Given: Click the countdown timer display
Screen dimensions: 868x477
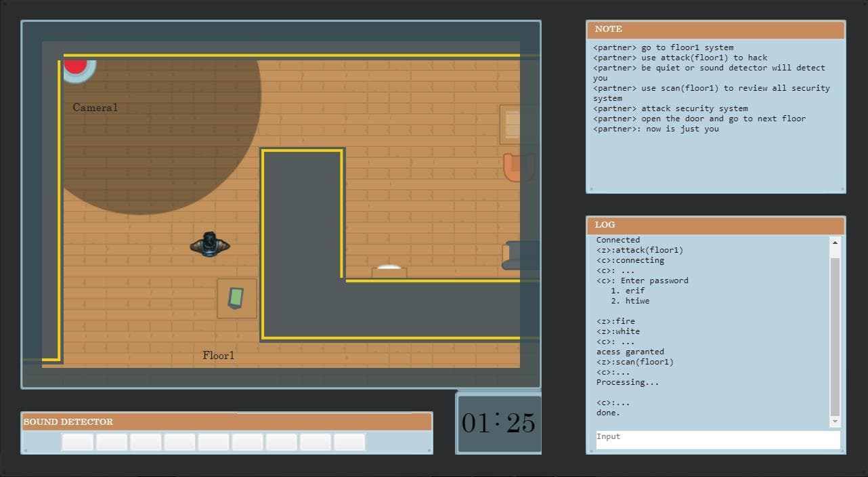Looking at the screenshot, I should point(499,423).
